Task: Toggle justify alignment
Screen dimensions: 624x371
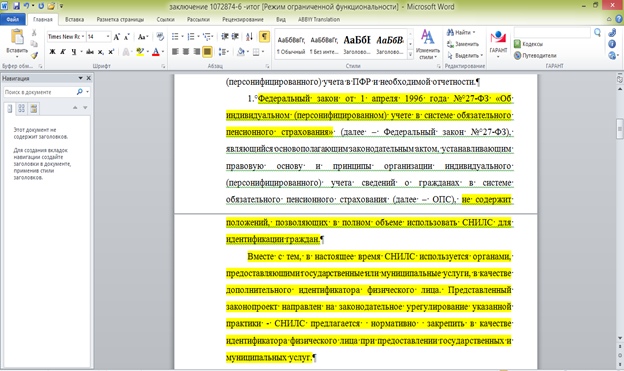Action: (x=207, y=52)
